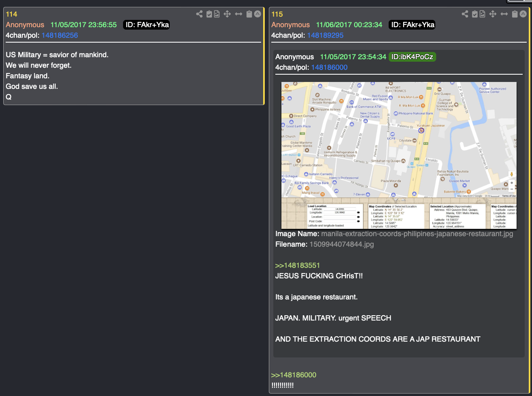Follow the >>148186000 reply reference at bottom

coord(294,375)
